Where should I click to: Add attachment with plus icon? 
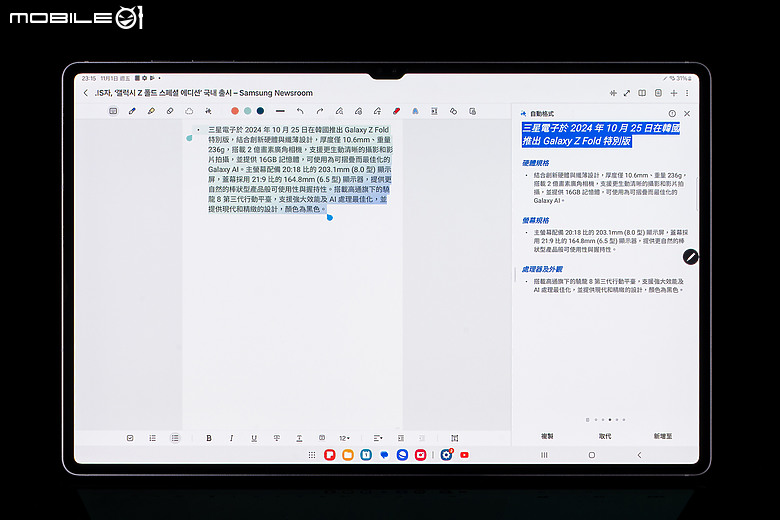pos(674,93)
